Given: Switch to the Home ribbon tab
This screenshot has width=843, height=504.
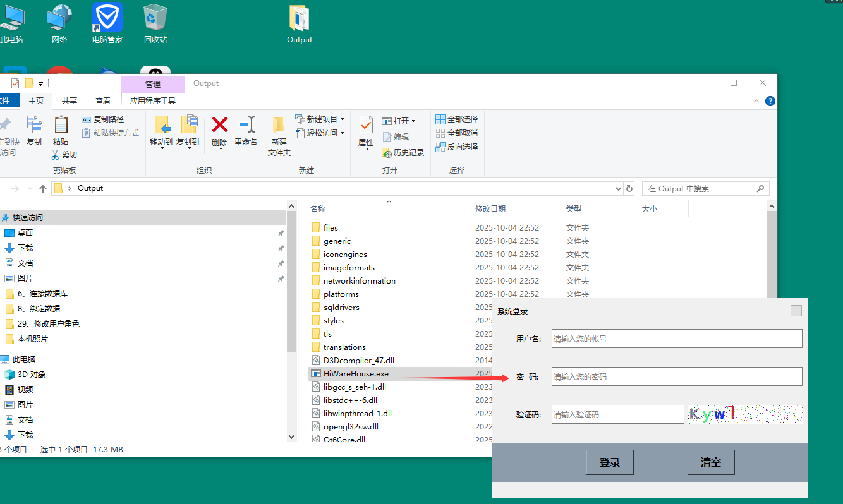Looking at the screenshot, I should point(36,100).
